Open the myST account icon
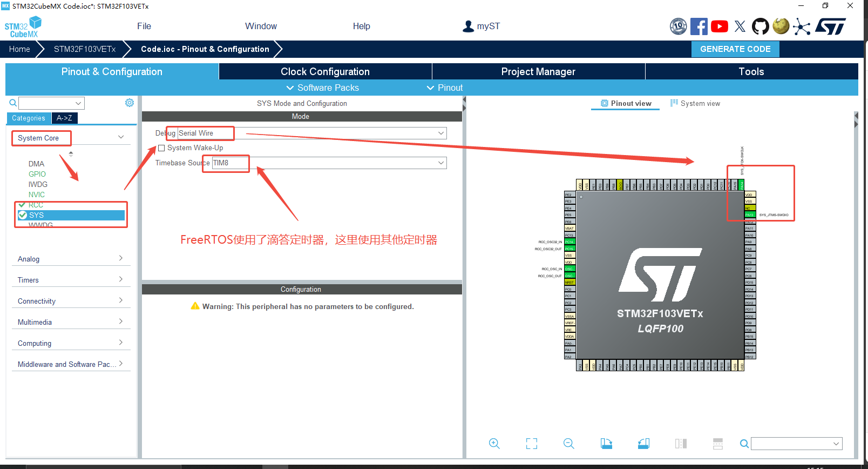The width and height of the screenshot is (868, 469). pyautogui.click(x=468, y=26)
